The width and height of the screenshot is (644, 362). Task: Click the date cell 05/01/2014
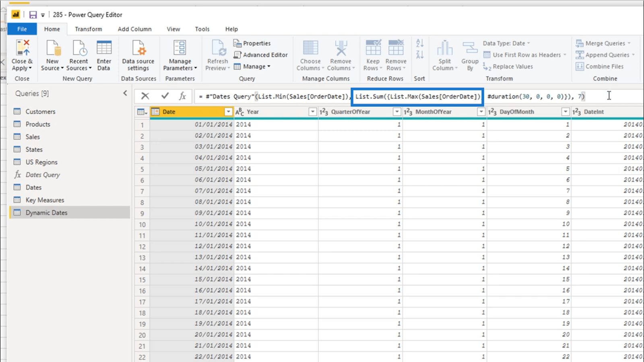click(192, 169)
